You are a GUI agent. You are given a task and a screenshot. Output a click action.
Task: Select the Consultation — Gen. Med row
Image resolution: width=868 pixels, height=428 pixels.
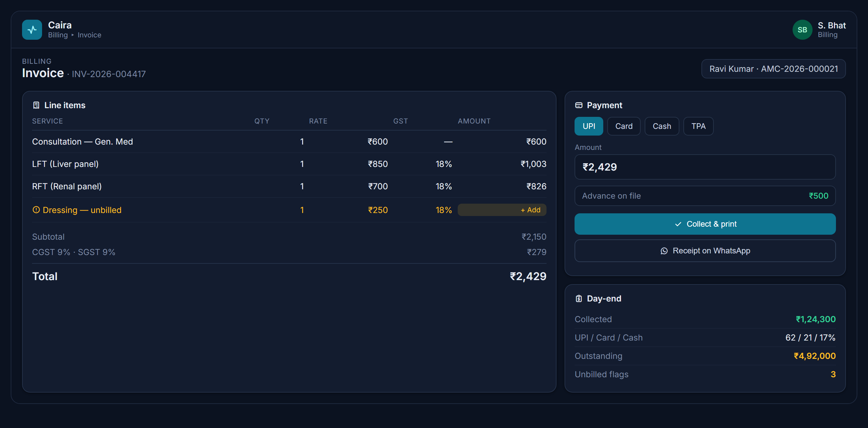point(289,142)
